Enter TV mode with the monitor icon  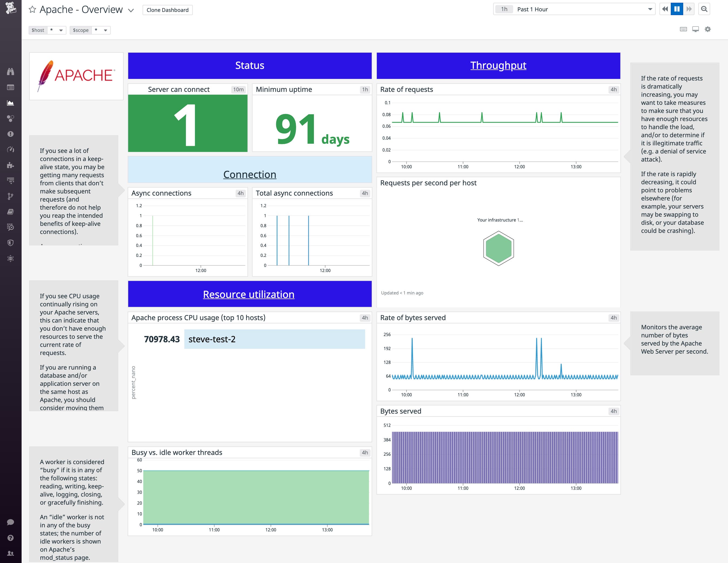[695, 29]
